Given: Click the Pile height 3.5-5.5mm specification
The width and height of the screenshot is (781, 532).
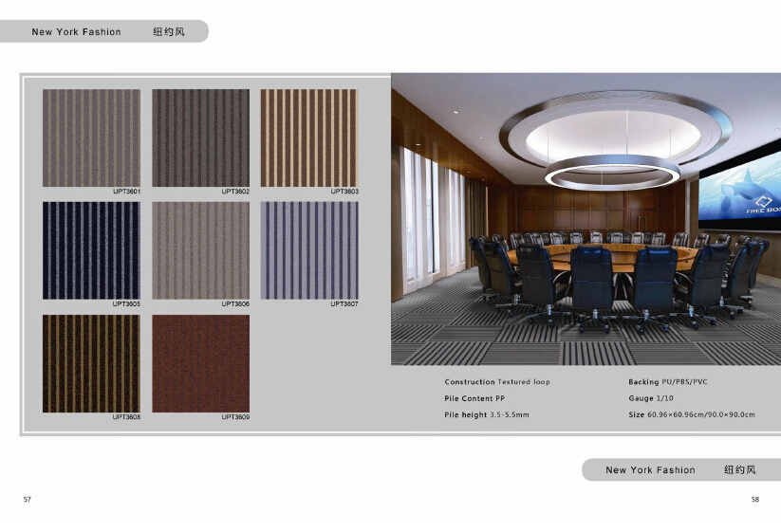Looking at the screenshot, I should pyautogui.click(x=487, y=415).
